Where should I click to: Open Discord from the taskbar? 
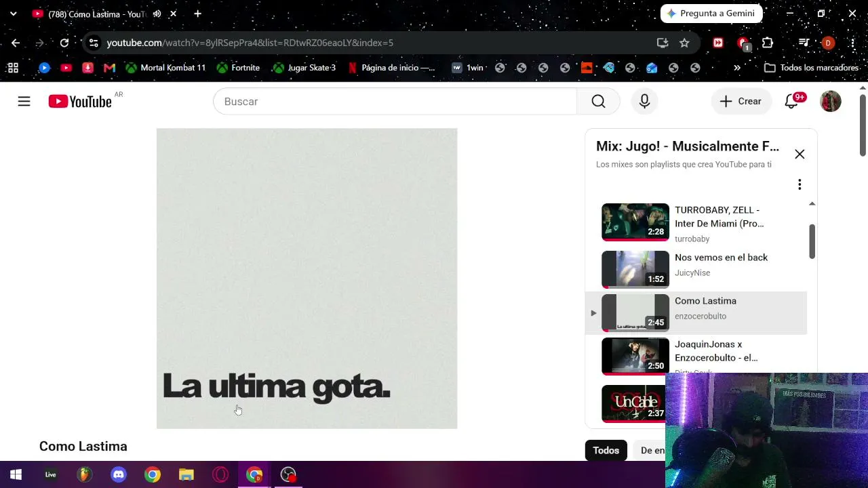tap(119, 474)
